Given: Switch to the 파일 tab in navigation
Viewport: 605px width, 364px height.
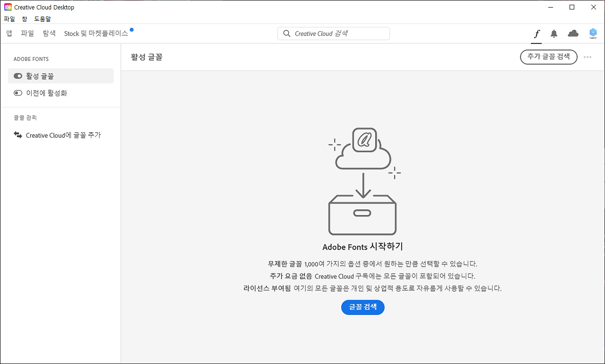Looking at the screenshot, I should pos(27,34).
